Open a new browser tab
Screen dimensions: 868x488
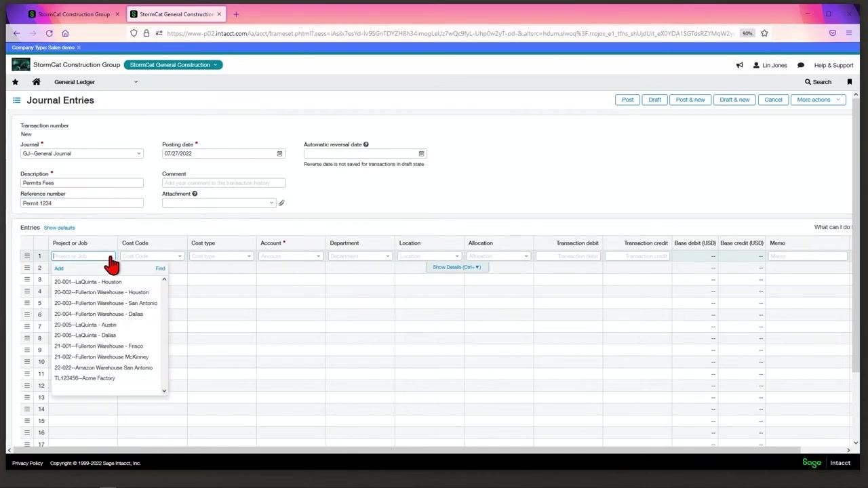pos(236,14)
